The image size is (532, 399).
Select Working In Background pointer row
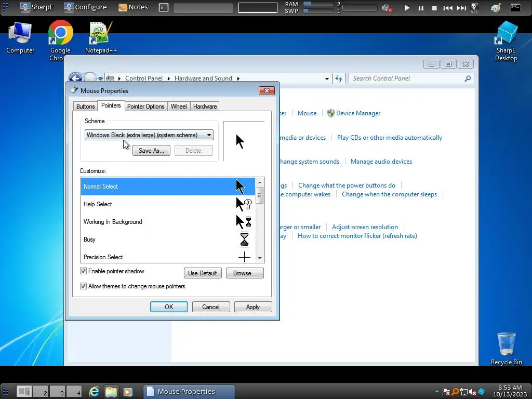click(168, 221)
